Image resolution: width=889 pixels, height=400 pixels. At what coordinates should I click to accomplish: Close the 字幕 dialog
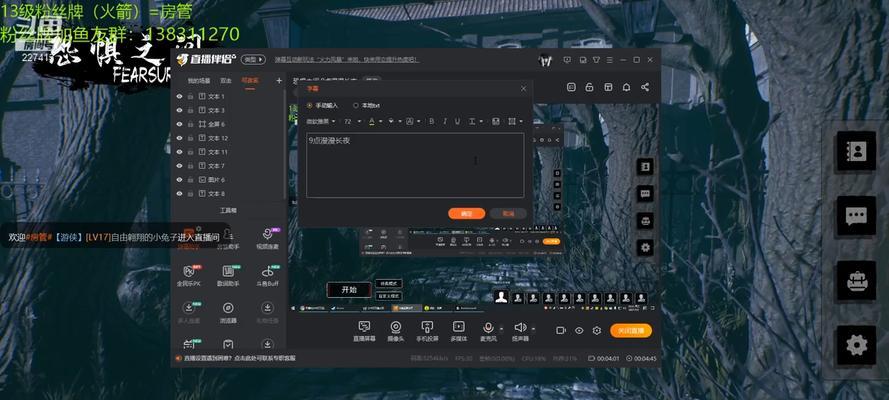coord(523,88)
